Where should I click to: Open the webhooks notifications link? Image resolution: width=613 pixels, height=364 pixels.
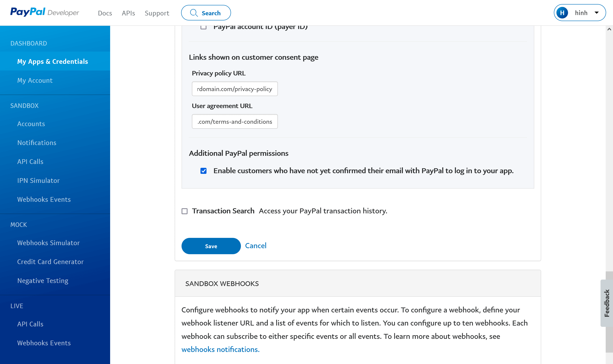[220, 349]
